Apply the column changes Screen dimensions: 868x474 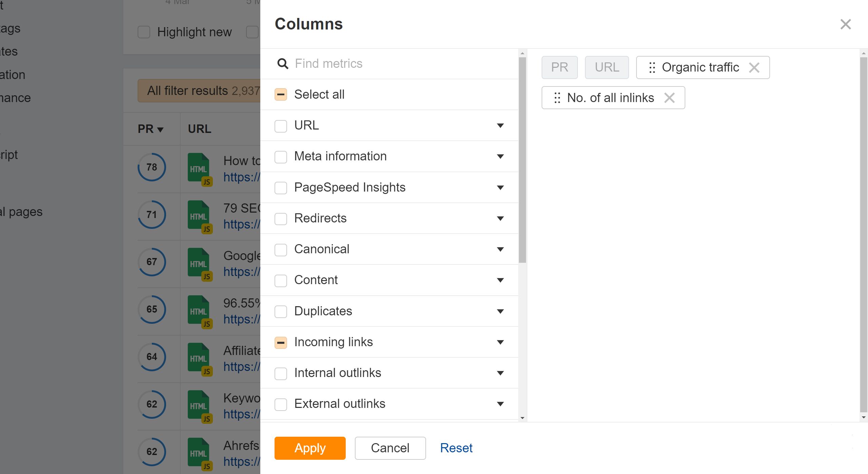point(309,448)
